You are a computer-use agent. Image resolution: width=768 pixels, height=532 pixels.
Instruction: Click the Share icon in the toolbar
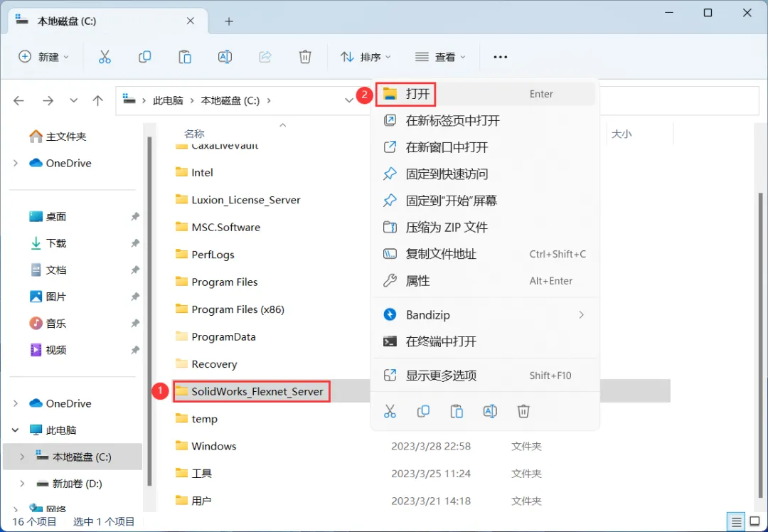coord(265,57)
